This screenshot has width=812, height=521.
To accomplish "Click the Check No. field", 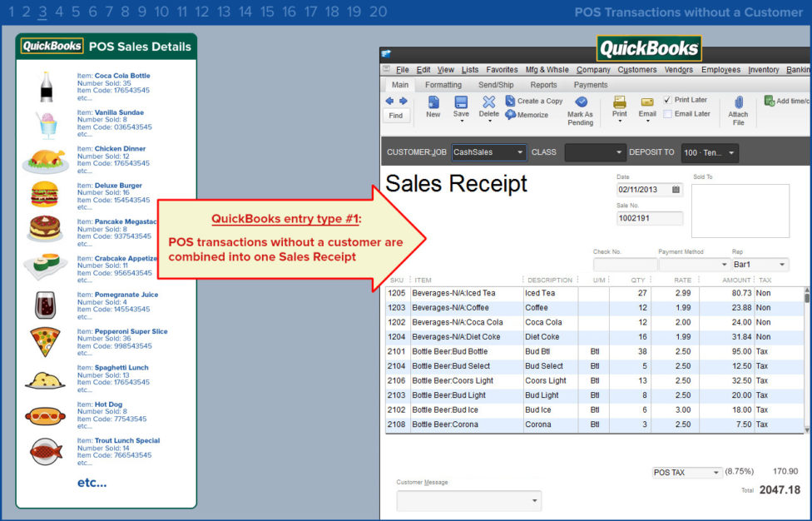I will (625, 265).
